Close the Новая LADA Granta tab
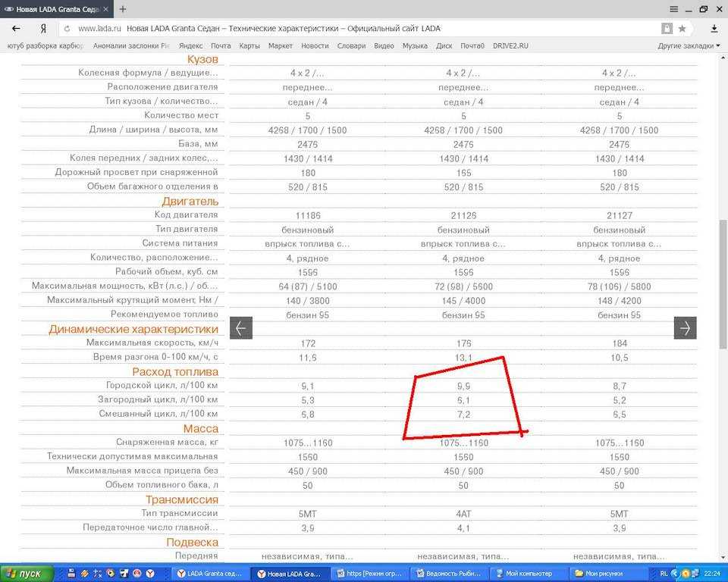The width and height of the screenshot is (728, 582). (106, 9)
